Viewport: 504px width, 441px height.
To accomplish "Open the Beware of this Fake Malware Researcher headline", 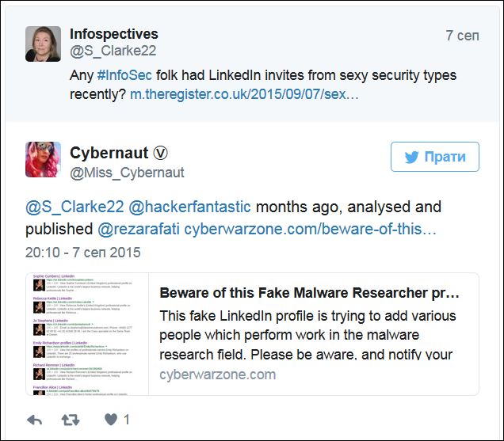I will (309, 293).
